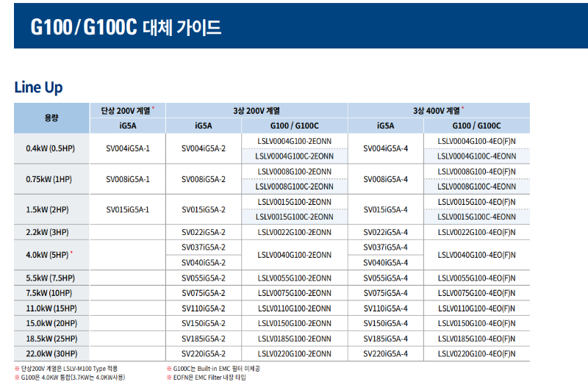Screen dimensions: 588x390
Task: Click the '0.4kW (0.5HP)' capacity cell
Action: [x=51, y=148]
